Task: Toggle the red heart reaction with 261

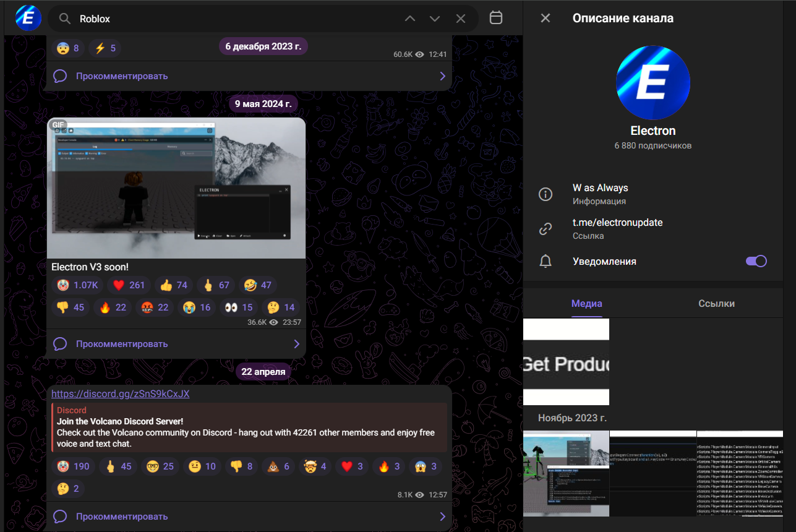Action: (129, 285)
